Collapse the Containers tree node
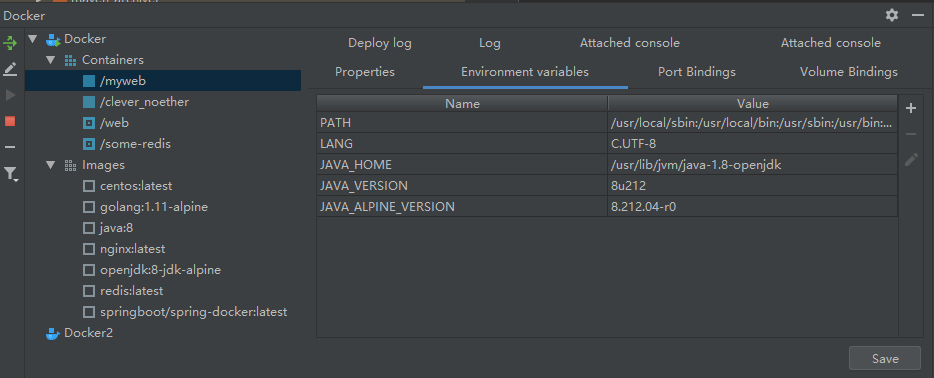Viewport: 934px width, 378px height. (x=51, y=60)
